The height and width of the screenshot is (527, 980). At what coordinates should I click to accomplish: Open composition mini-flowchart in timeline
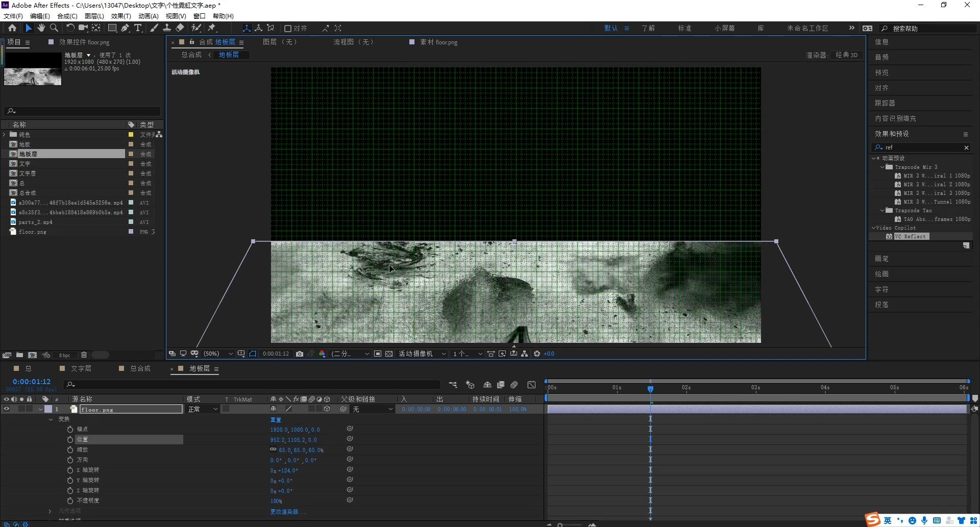coord(453,385)
